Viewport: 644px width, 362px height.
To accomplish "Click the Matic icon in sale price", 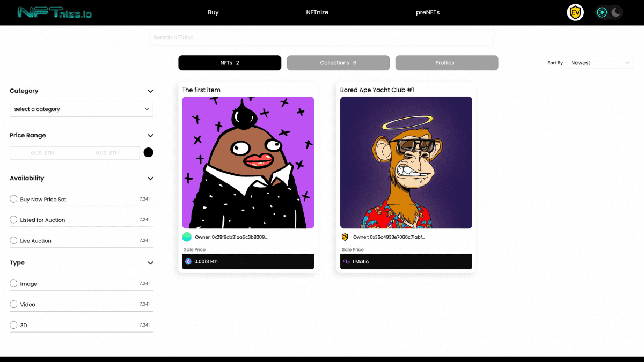I will pyautogui.click(x=346, y=262).
